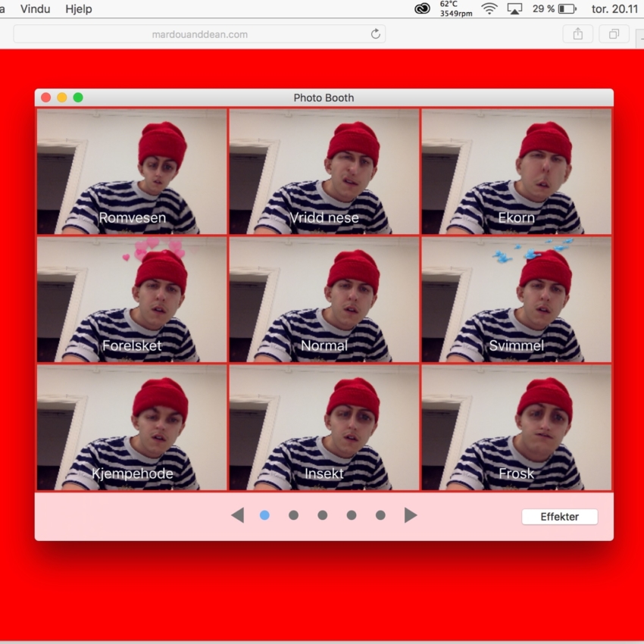Minimize Photo Booth with yellow button
This screenshot has height=644, width=644.
(x=62, y=98)
